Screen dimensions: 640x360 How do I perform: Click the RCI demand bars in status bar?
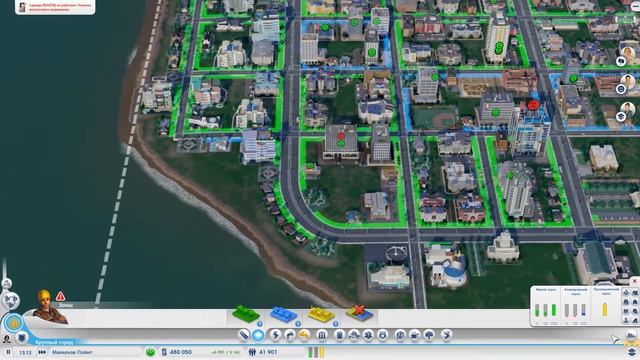[x=316, y=352]
